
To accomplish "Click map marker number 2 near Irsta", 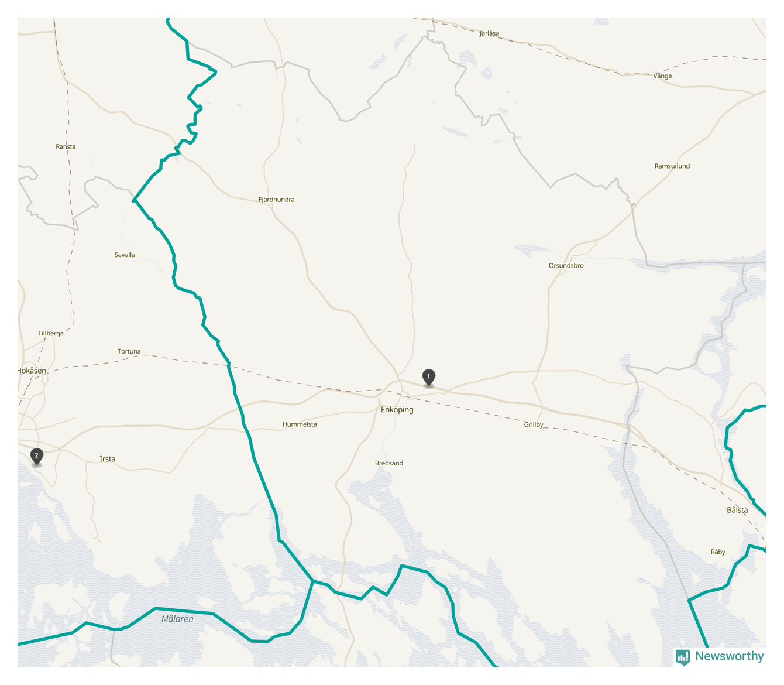I will 36,457.
